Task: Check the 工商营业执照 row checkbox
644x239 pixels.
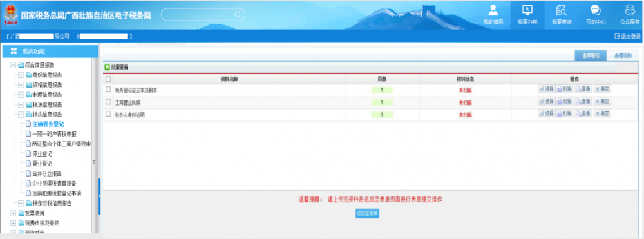Action: click(x=108, y=101)
